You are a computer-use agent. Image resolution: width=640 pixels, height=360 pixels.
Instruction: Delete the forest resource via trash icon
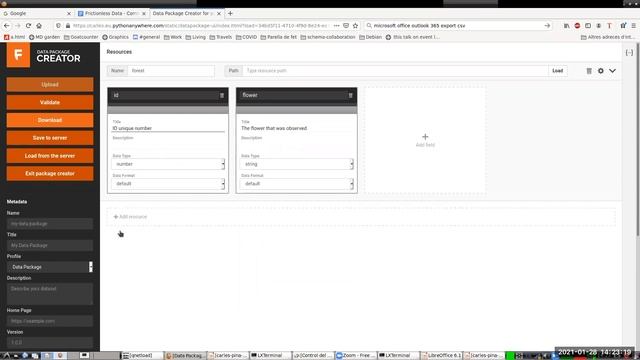click(x=589, y=71)
